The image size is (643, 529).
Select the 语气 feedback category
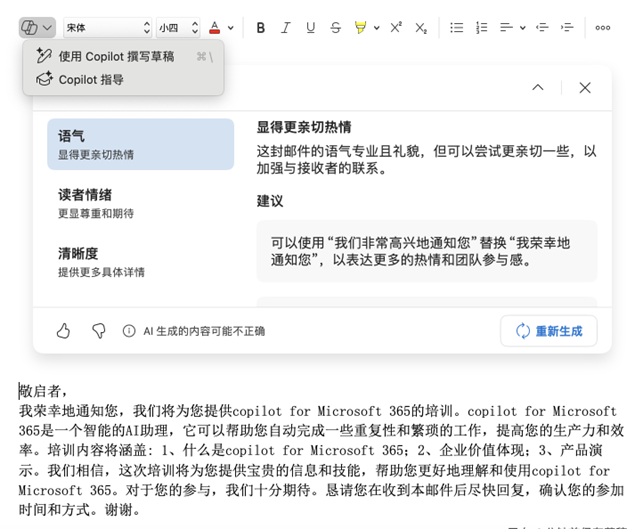point(141,144)
